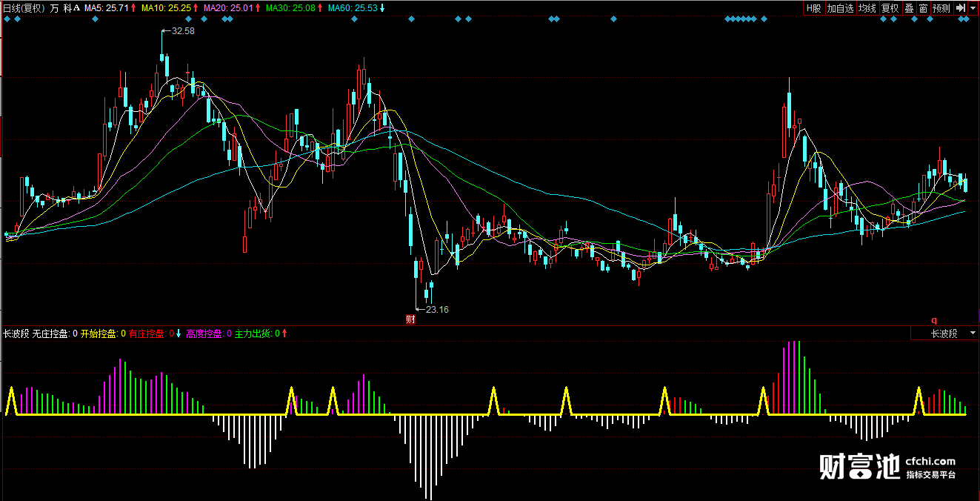
Task: Launch the 预测 forecast button
Action: pos(941,8)
